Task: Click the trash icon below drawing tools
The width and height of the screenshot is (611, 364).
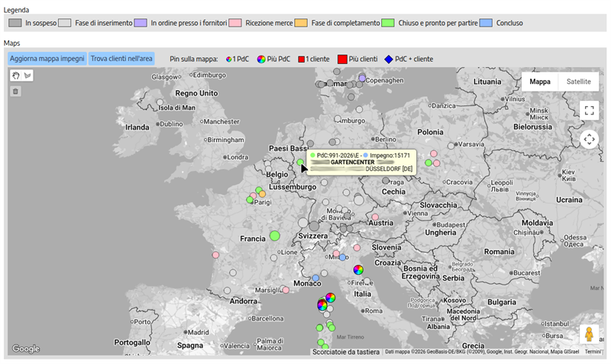Action: pyautogui.click(x=15, y=92)
